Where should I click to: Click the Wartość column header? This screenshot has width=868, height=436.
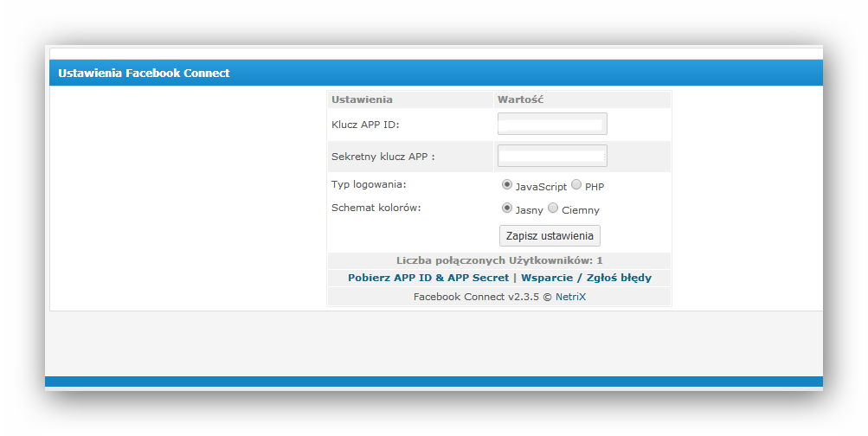pos(520,99)
